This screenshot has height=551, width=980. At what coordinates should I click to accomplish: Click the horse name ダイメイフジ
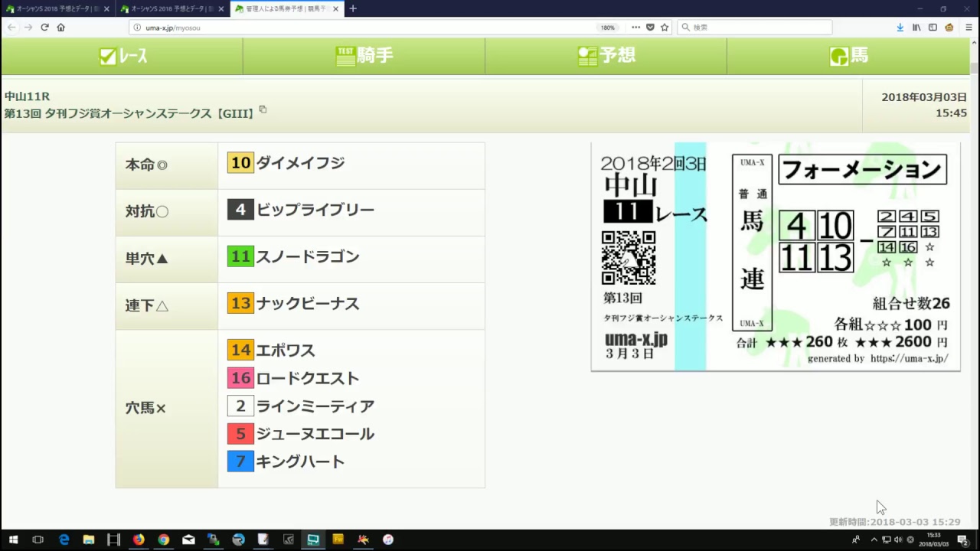[x=300, y=163]
